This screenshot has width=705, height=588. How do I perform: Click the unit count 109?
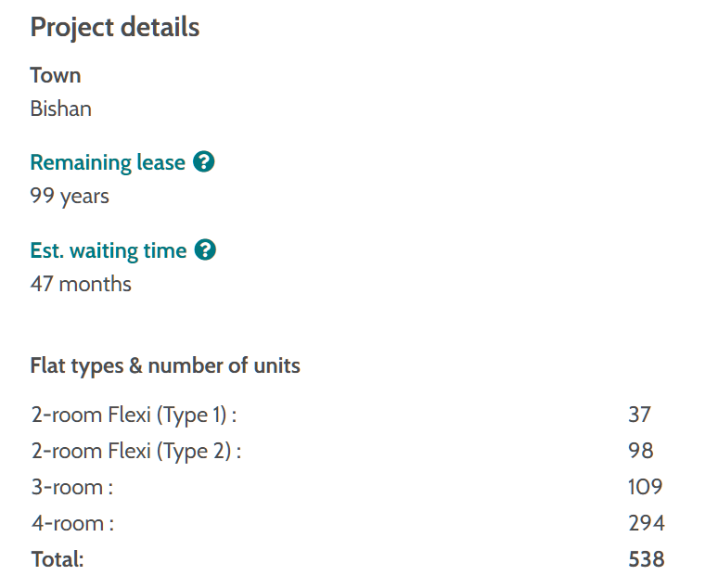[x=645, y=487]
